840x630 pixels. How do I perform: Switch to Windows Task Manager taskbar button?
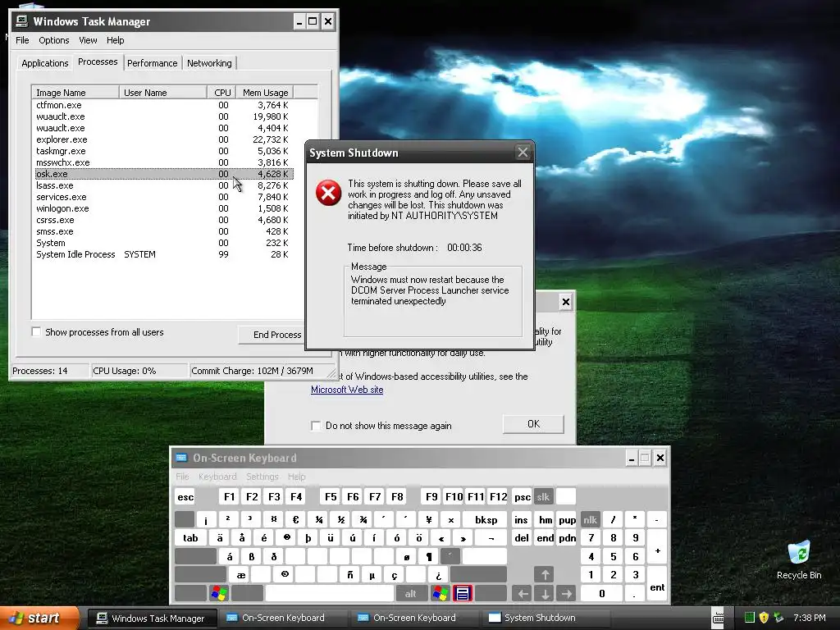[x=152, y=619]
